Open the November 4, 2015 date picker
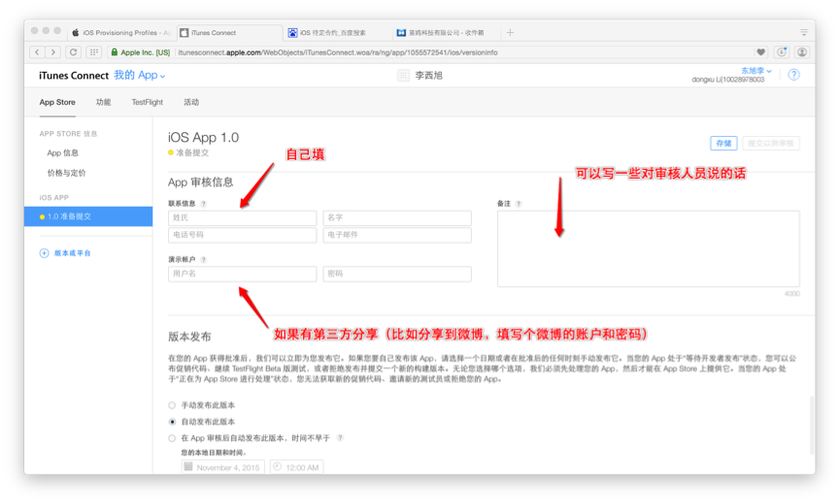The height and width of the screenshot is (504, 840). pos(222,467)
